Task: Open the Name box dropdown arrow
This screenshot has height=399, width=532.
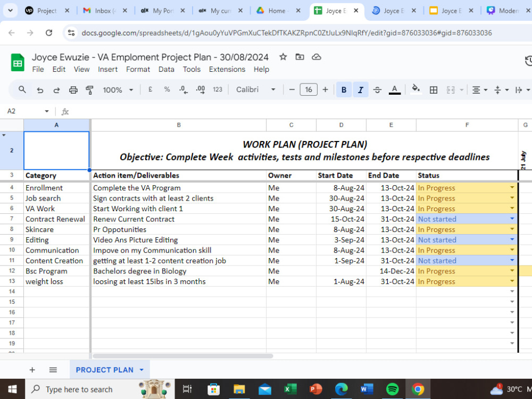Action: [x=47, y=111]
